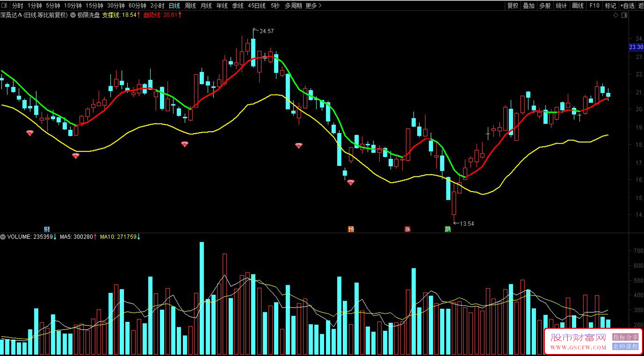
Task: Click the red signal icon under the 24.57 peak decline
Action: click(299, 145)
